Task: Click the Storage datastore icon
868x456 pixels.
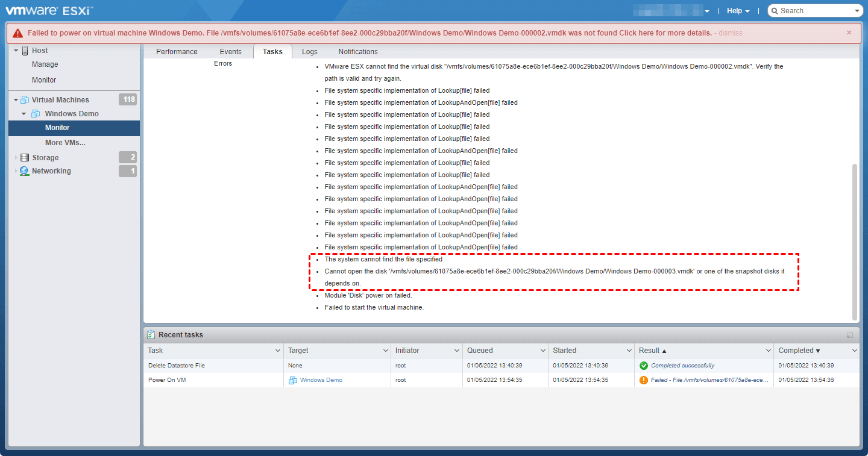Action: point(25,158)
